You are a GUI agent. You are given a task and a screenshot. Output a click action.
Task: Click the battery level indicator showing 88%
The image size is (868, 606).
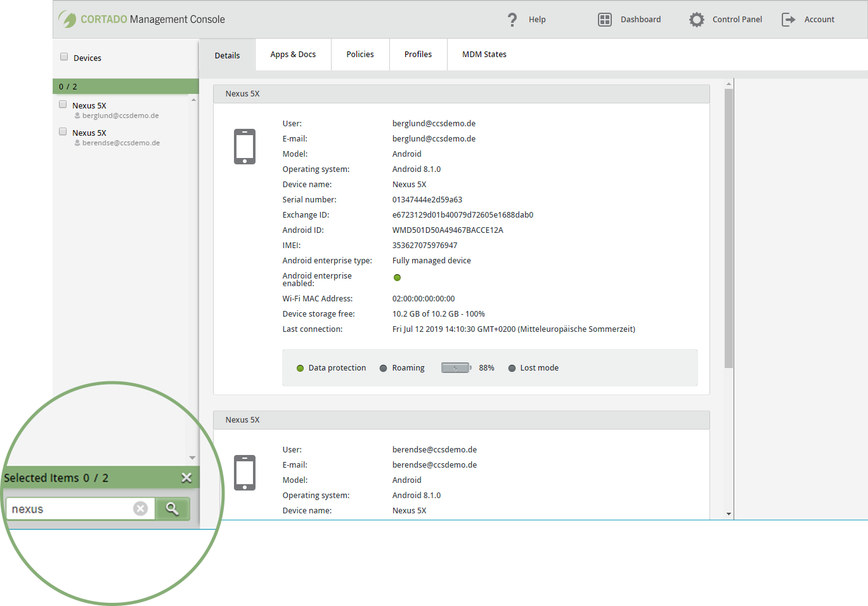pos(455,367)
